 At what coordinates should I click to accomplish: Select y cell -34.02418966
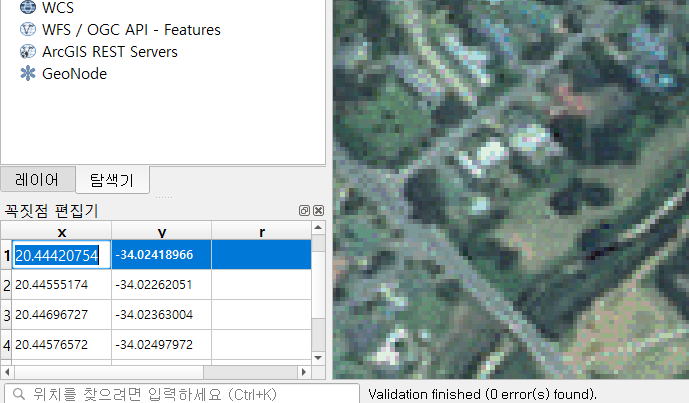click(161, 254)
